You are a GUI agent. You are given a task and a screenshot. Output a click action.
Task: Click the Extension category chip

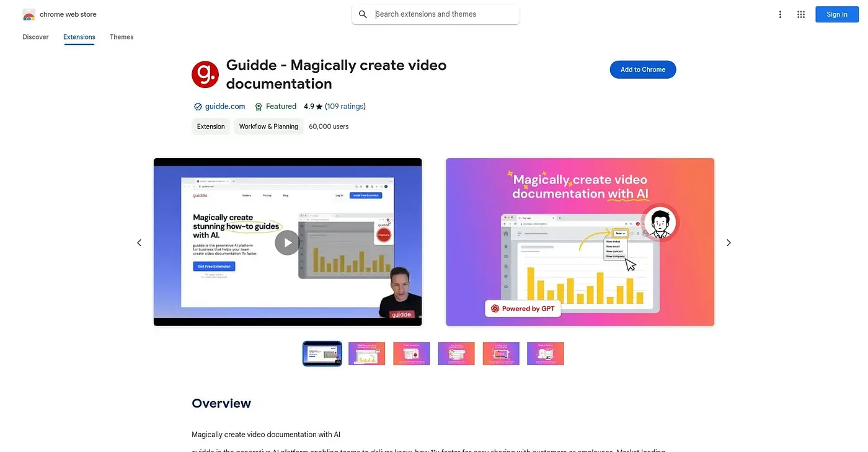coord(211,126)
